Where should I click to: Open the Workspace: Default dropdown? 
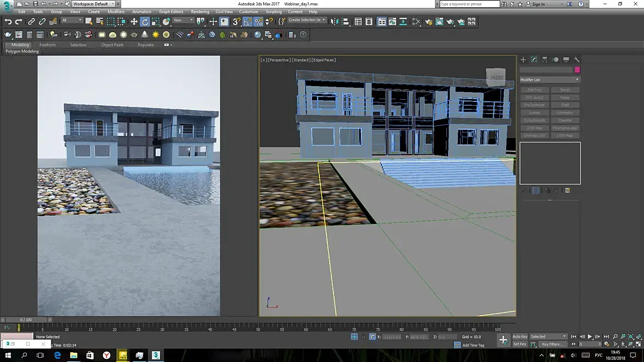coord(93,4)
